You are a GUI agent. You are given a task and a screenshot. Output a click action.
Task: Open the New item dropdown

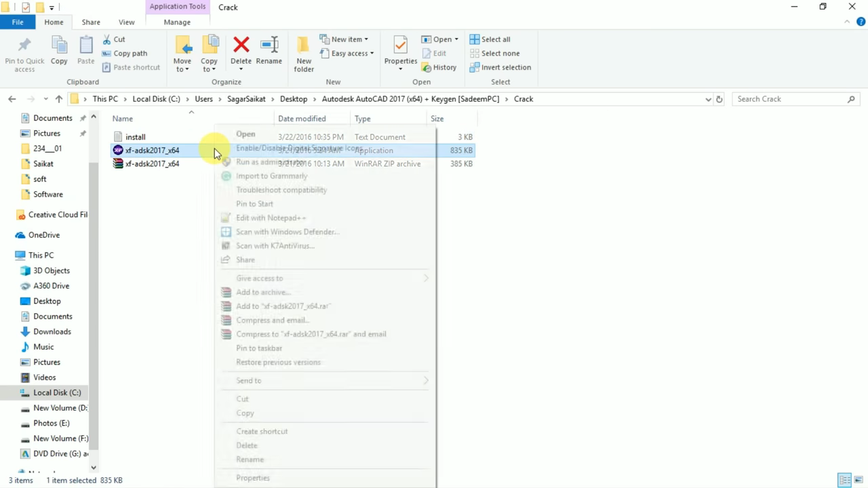tap(344, 39)
